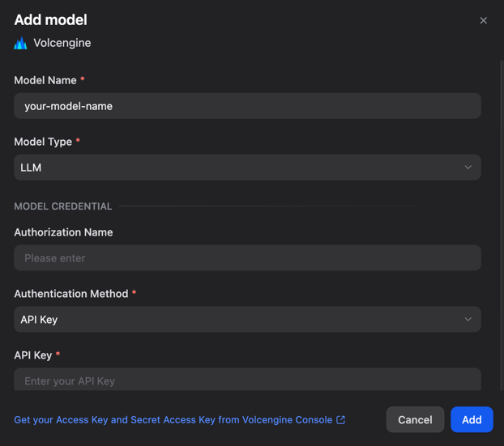Click the Authentication Method label
Image resolution: width=504 pixels, height=446 pixels.
coord(71,294)
